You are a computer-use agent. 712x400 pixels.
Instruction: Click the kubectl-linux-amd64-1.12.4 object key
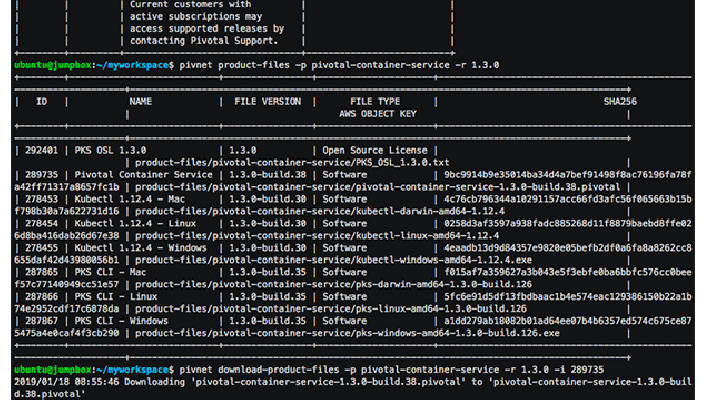(317, 236)
